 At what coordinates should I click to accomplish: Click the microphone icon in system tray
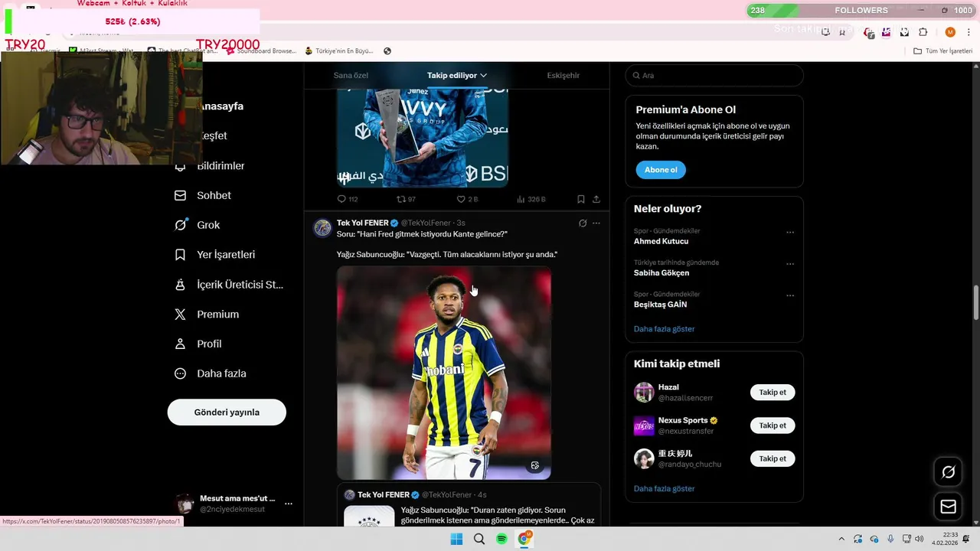[x=889, y=539]
